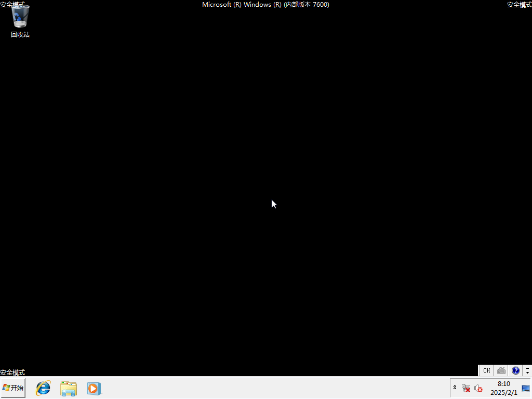Open the clock showing 8:10
This screenshot has width=532, height=399.
pyautogui.click(x=504, y=388)
